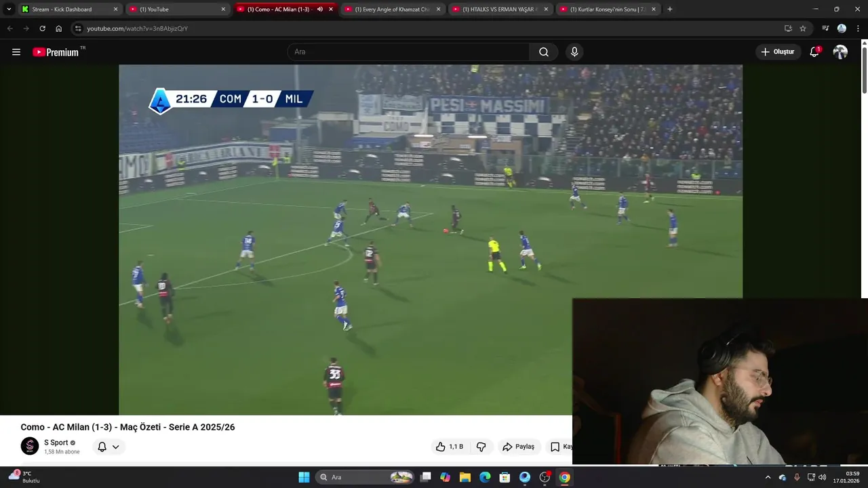The height and width of the screenshot is (488, 868).
Task: Open File Explorer from the taskbar
Action: point(465,477)
